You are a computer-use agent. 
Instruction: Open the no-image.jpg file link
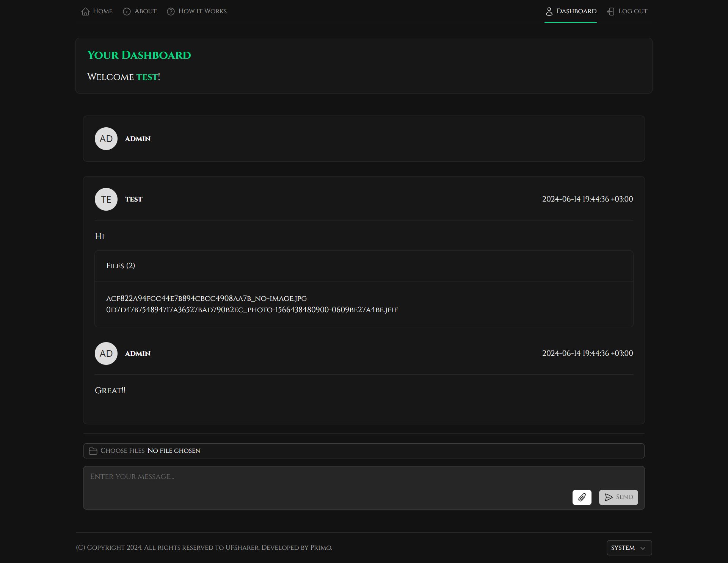click(206, 299)
